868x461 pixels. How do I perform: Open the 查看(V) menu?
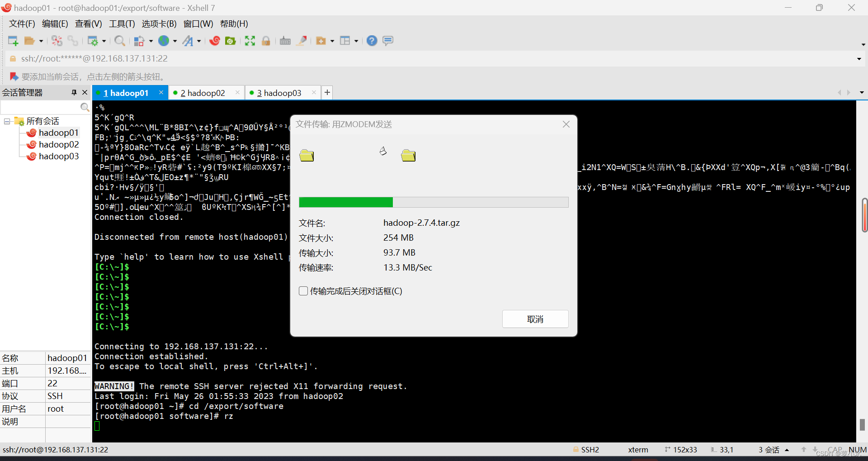(89, 24)
